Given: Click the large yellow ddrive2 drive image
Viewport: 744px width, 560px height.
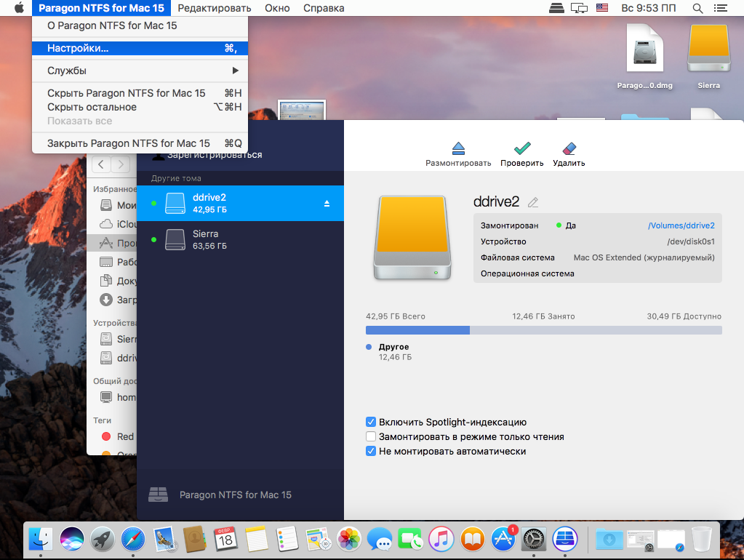Looking at the screenshot, I should [412, 238].
